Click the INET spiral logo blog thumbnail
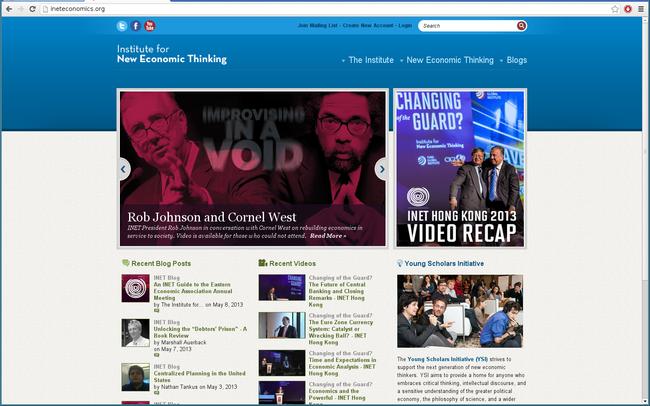Viewport: 650px width, 406px height. [136, 288]
